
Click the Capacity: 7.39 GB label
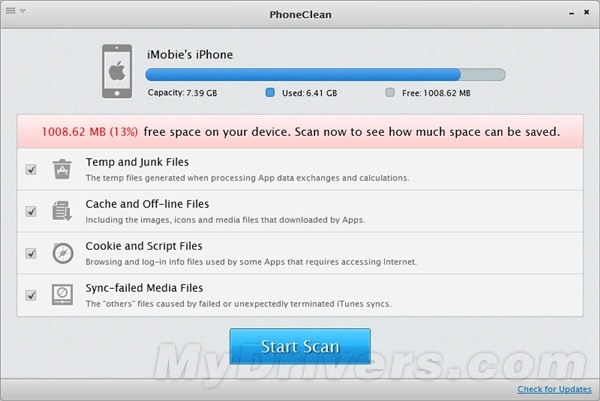click(x=183, y=93)
